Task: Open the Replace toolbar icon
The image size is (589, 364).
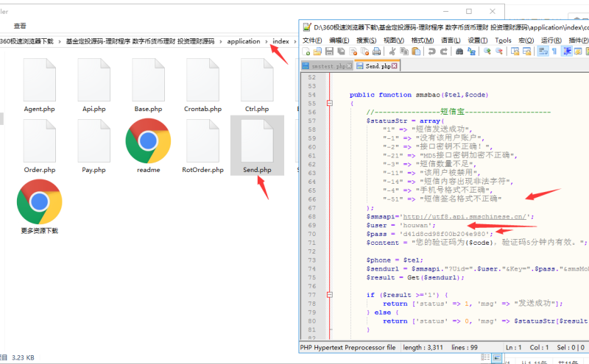Action: 471,51
